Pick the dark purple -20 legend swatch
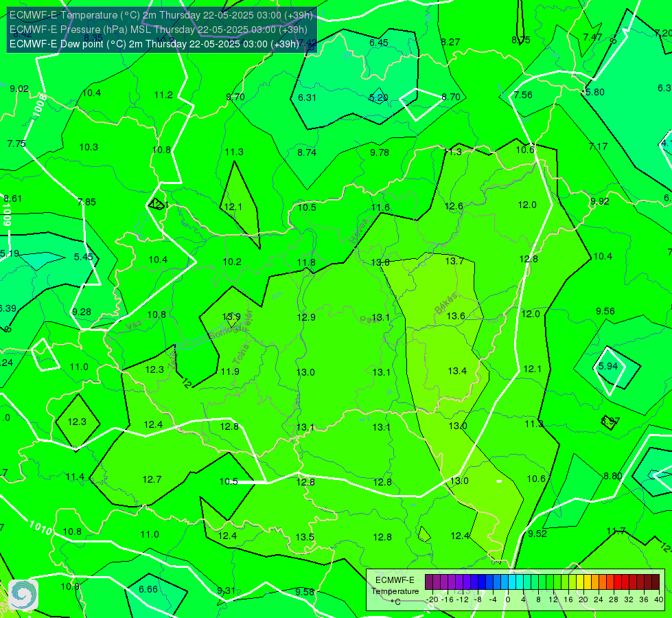The height and width of the screenshot is (618, 672). (428, 582)
